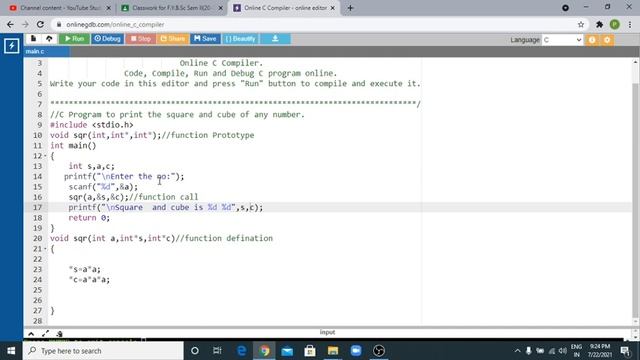Expand console to fullscreen
Screen dimensions: 640x360
coord(45,334)
